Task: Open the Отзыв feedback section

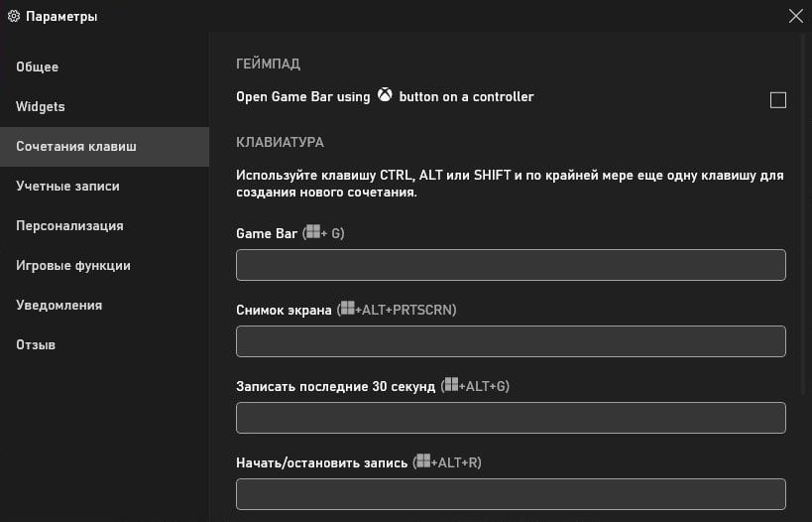Action: click(x=36, y=345)
